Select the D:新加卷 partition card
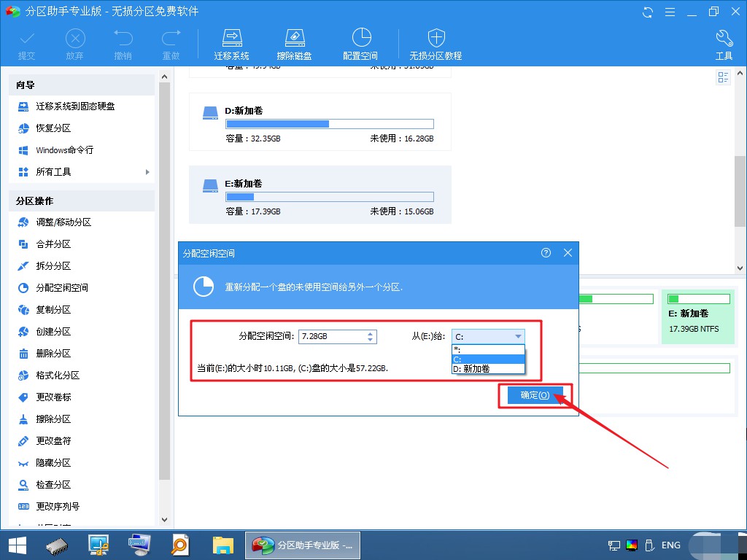 click(320, 122)
